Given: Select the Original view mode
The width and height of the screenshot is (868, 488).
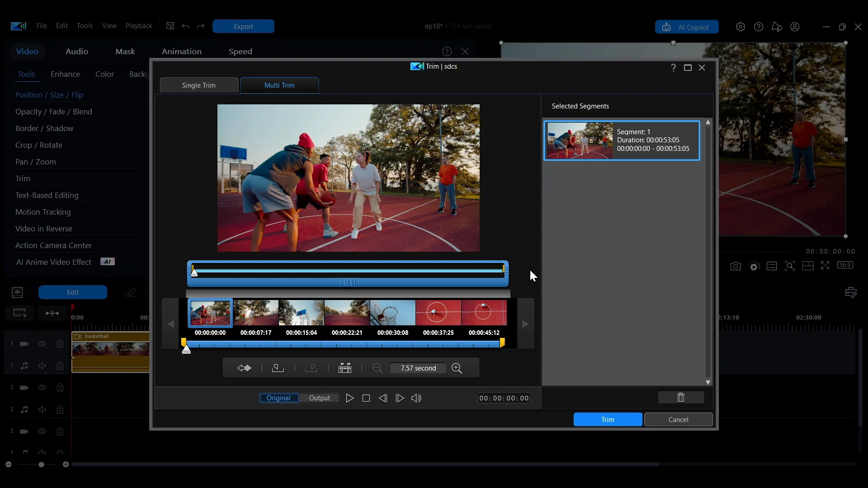Looking at the screenshot, I should [x=278, y=398].
